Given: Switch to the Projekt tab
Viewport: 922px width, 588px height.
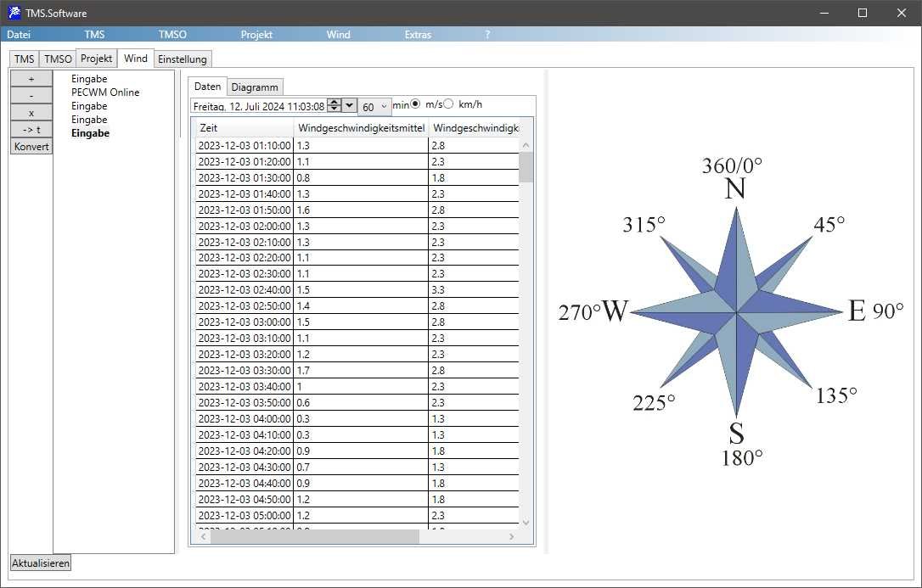Looking at the screenshot, I should (x=97, y=59).
